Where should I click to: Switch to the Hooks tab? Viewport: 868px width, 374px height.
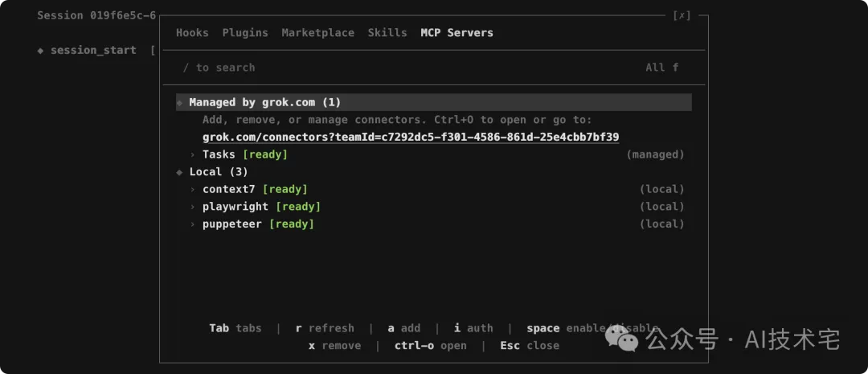192,33
